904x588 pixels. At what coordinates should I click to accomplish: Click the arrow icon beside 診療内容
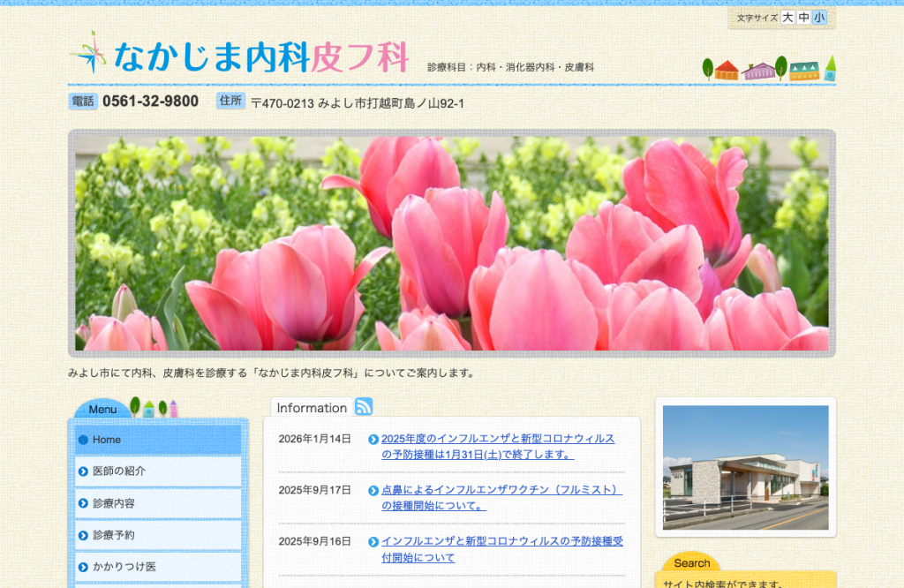click(x=83, y=503)
